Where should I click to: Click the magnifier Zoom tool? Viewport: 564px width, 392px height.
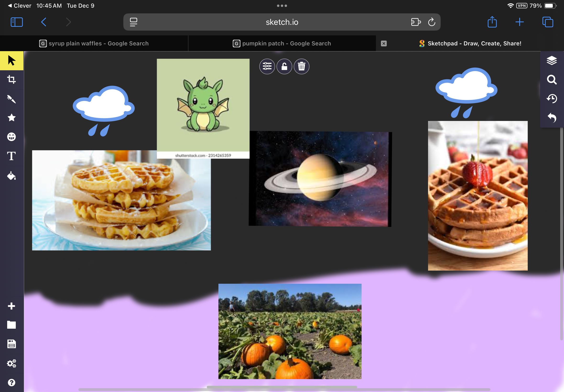click(552, 80)
